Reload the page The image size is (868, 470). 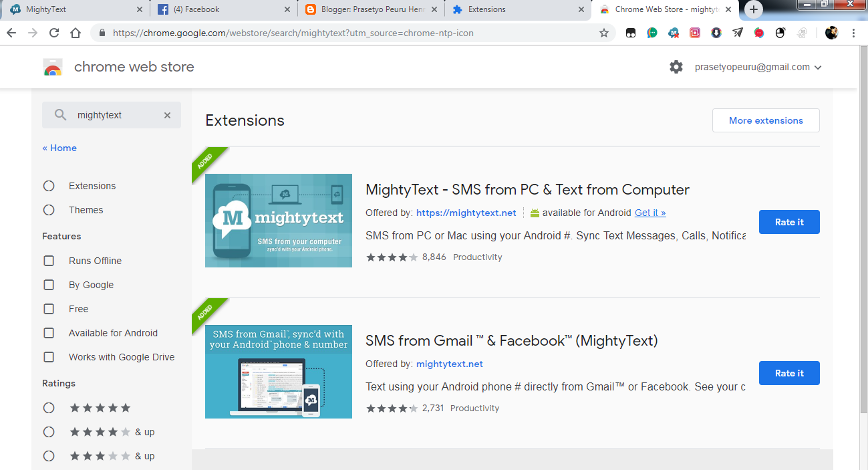[54, 33]
